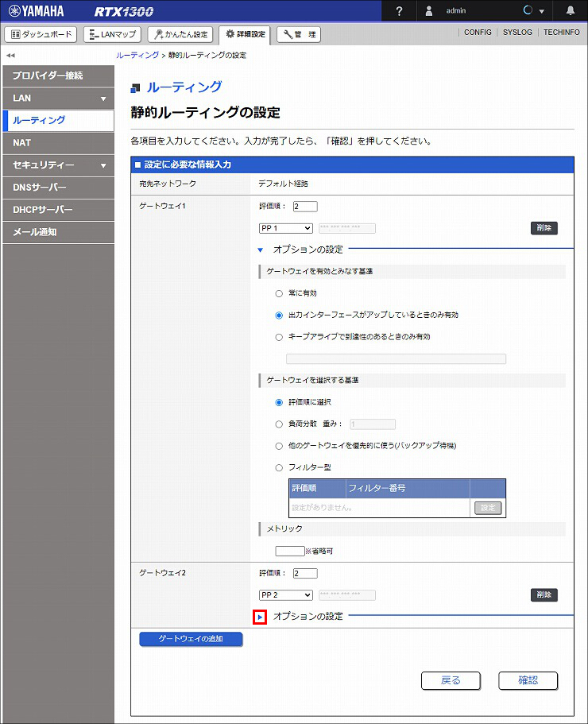Open the help question mark icon
Viewport: 588px width, 724px height.
pyautogui.click(x=399, y=10)
